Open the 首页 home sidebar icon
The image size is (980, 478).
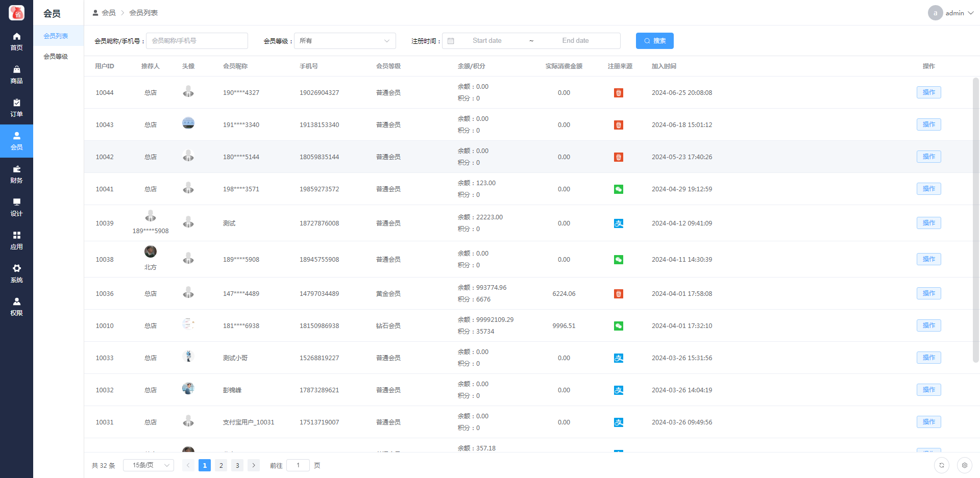(16, 41)
